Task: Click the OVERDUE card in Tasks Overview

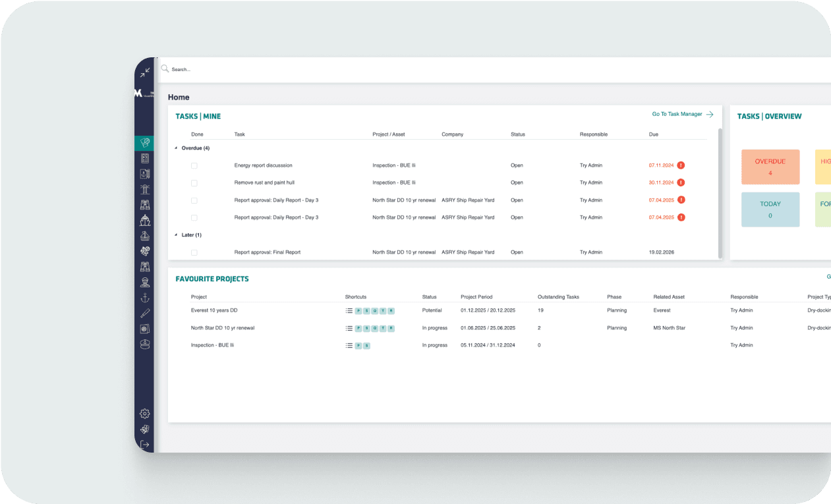Action: tap(770, 167)
